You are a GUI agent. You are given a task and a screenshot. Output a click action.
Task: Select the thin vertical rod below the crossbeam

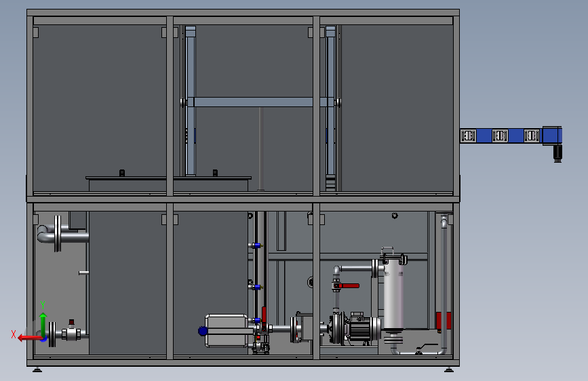tap(261, 148)
